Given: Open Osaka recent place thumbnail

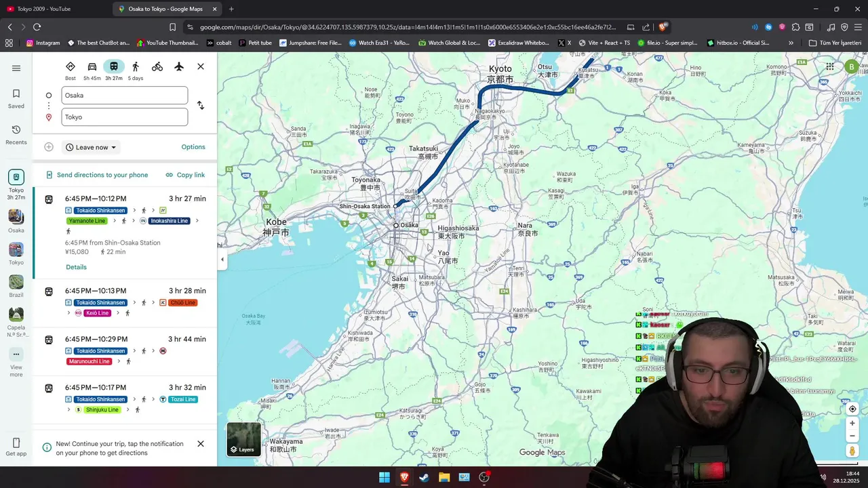Looking at the screenshot, I should coord(16,222).
